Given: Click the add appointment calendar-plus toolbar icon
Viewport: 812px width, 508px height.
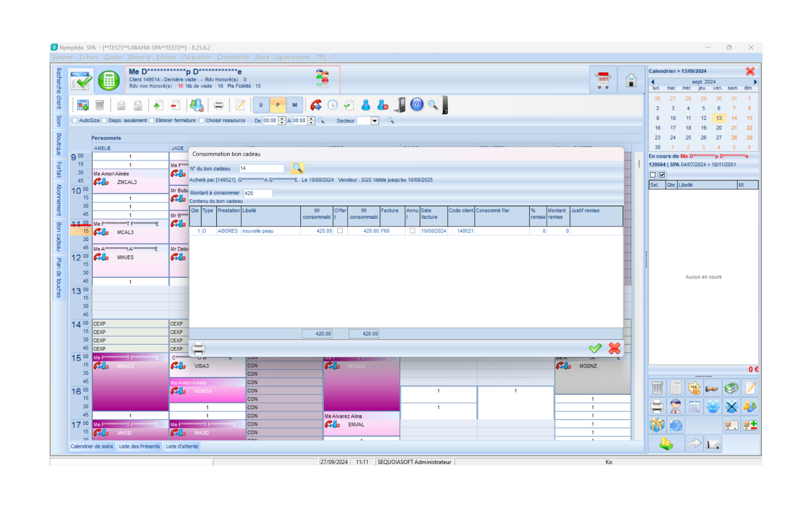Looking at the screenshot, I should [x=83, y=105].
